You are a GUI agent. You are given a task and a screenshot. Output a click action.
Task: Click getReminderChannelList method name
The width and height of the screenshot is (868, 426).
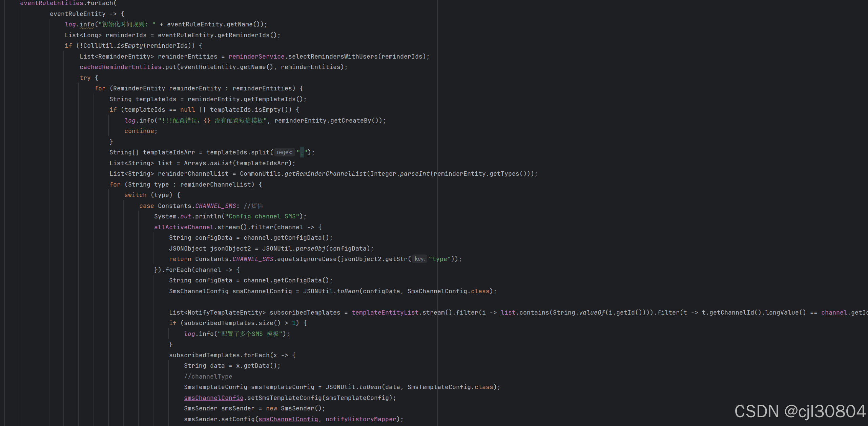(325, 174)
